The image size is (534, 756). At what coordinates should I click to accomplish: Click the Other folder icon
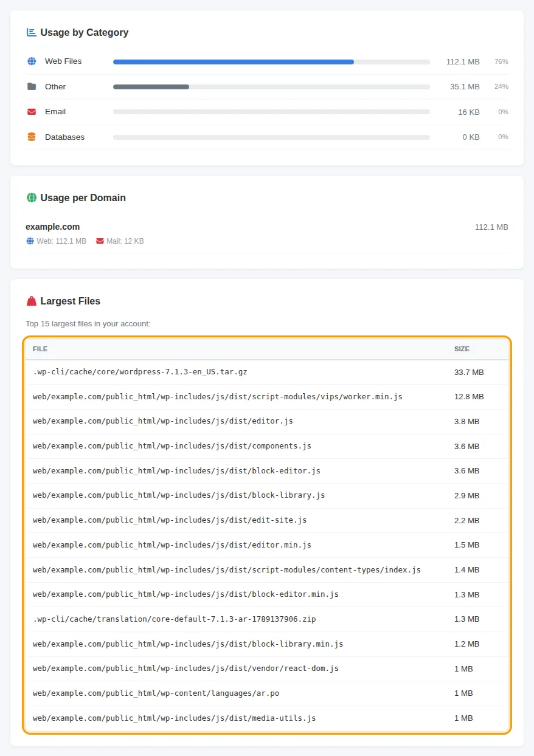click(x=32, y=86)
